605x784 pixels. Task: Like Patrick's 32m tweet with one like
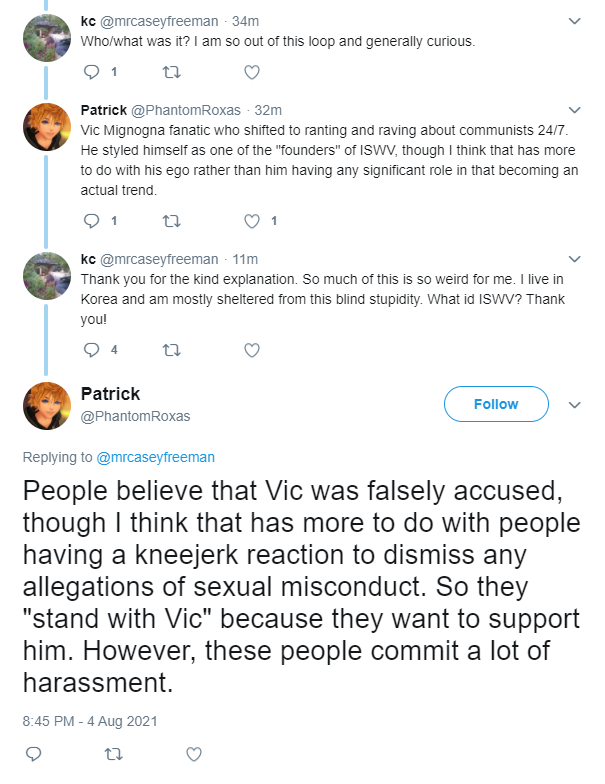[252, 220]
